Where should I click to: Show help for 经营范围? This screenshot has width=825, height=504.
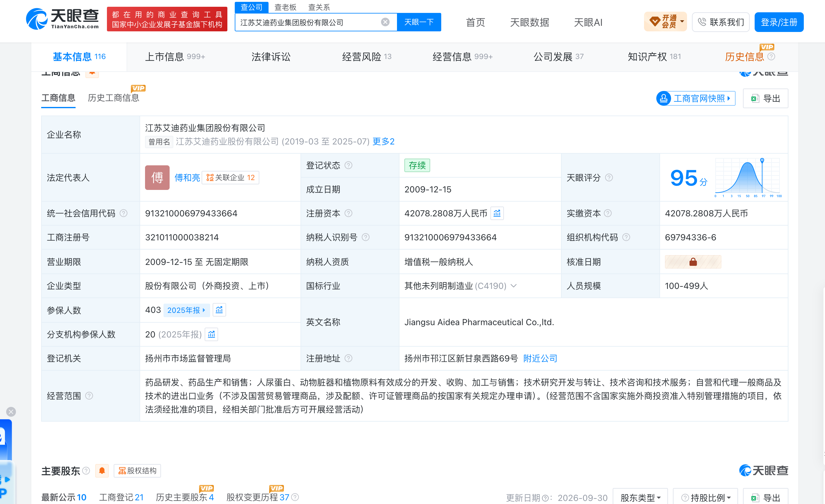pos(89,396)
